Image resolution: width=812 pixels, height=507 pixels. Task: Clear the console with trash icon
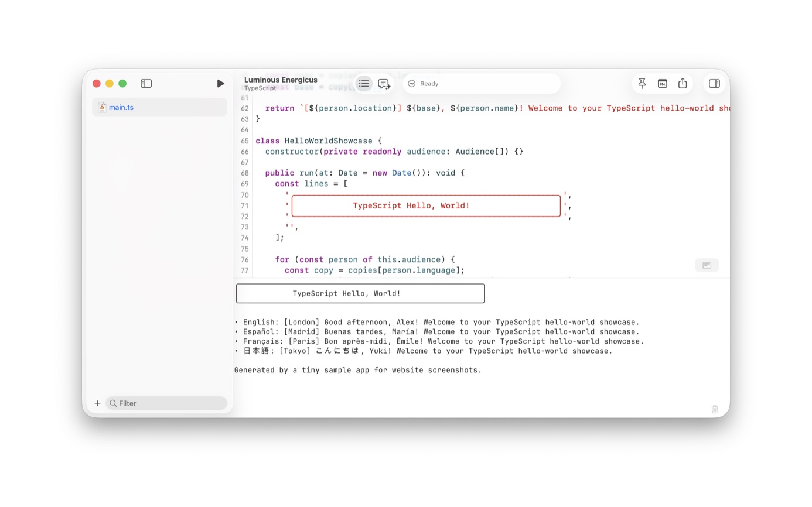(x=715, y=409)
